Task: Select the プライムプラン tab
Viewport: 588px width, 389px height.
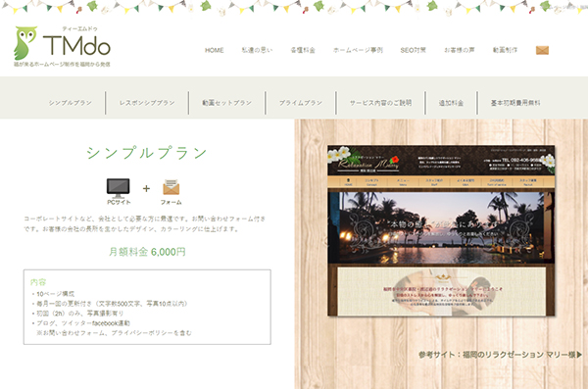Action: tap(301, 103)
